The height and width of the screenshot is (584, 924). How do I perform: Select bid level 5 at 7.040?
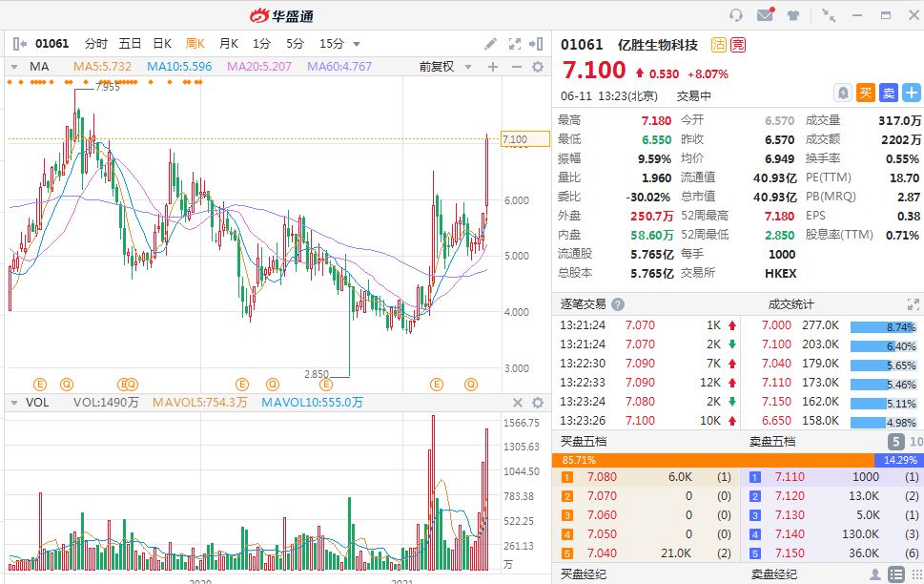[647, 553]
